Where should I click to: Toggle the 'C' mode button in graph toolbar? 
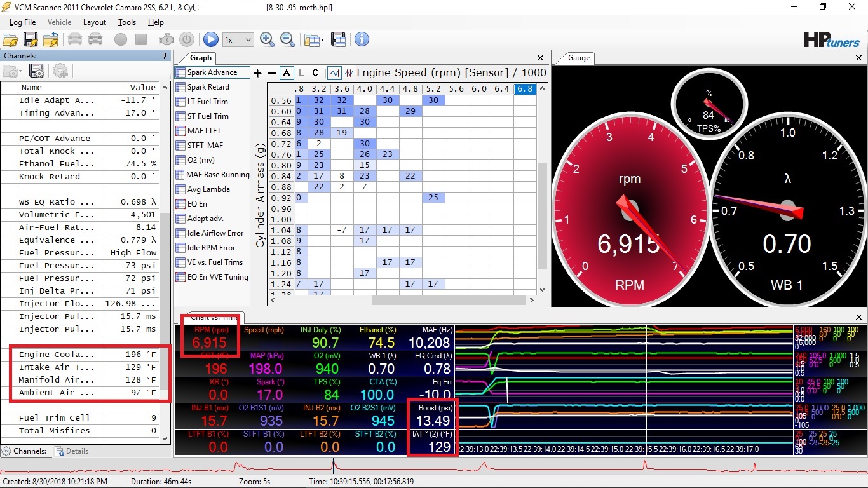point(315,73)
